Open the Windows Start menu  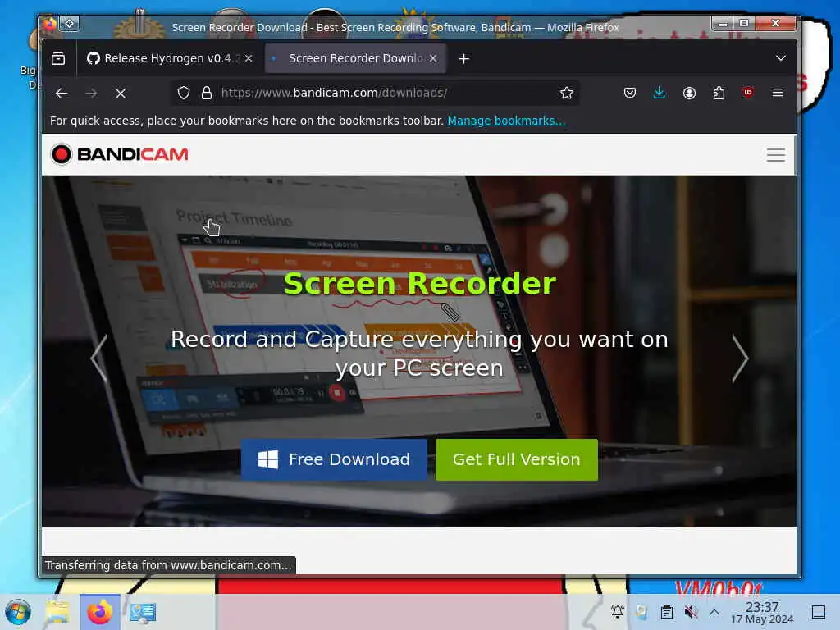click(x=18, y=612)
